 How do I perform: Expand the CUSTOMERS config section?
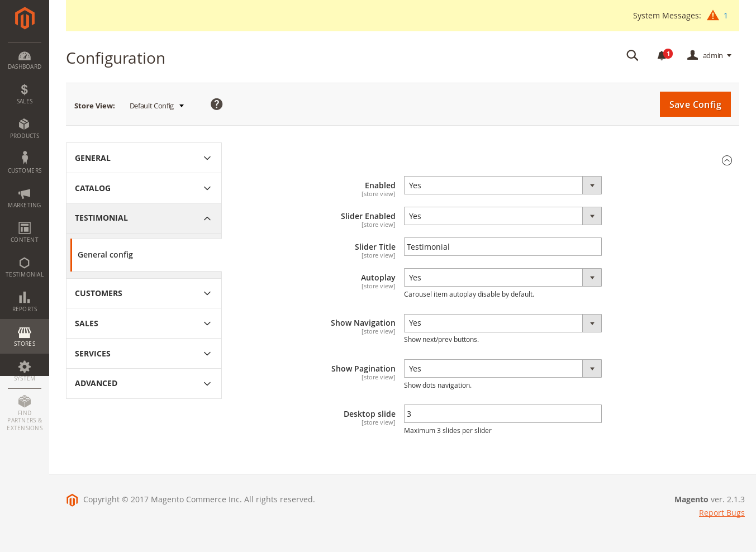pos(144,293)
